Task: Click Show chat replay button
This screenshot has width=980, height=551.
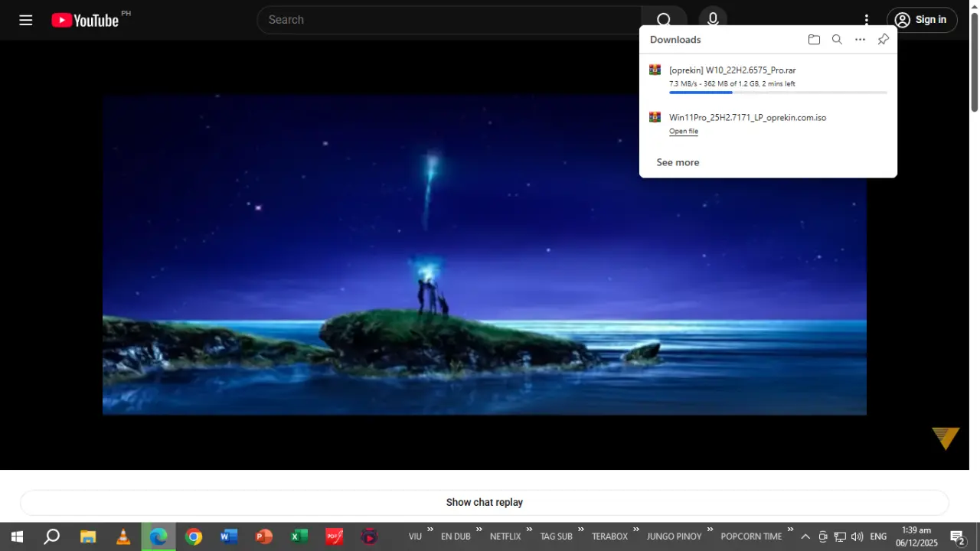Action: tap(485, 503)
